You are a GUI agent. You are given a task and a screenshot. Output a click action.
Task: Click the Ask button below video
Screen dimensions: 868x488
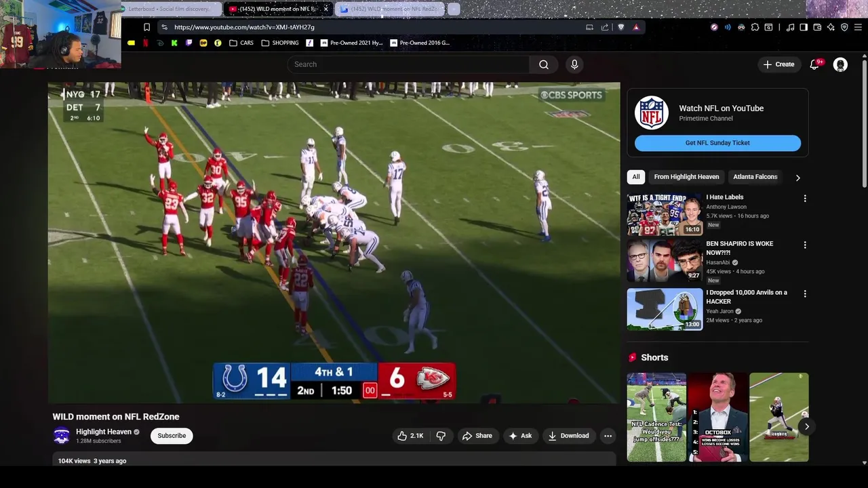click(520, 436)
